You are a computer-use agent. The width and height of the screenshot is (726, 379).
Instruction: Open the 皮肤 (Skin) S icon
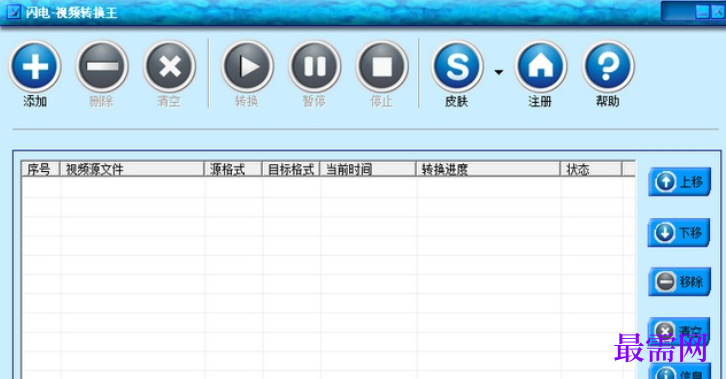click(457, 67)
